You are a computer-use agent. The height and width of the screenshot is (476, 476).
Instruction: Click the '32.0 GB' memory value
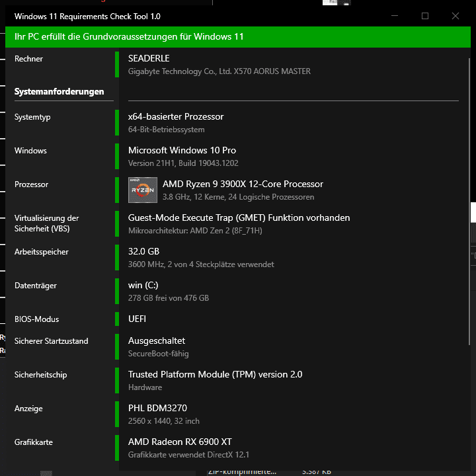click(143, 251)
